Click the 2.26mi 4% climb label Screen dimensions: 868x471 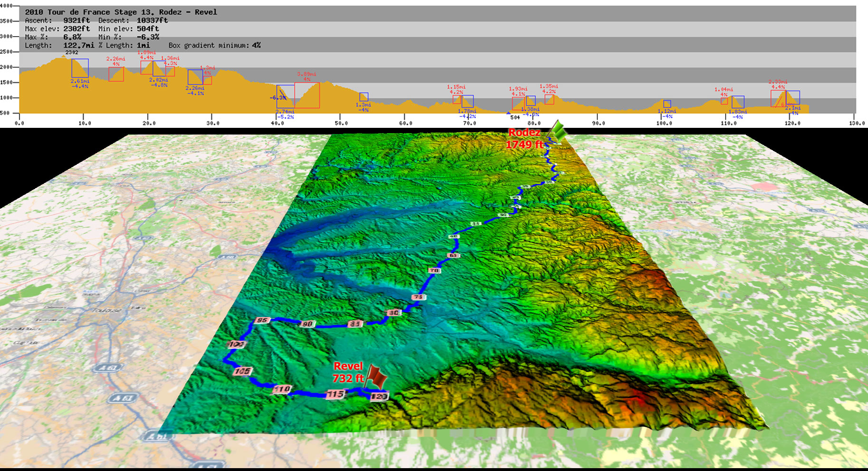click(116, 61)
